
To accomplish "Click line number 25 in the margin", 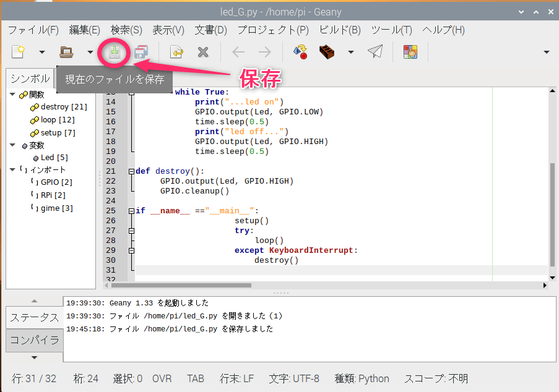I will pos(111,211).
